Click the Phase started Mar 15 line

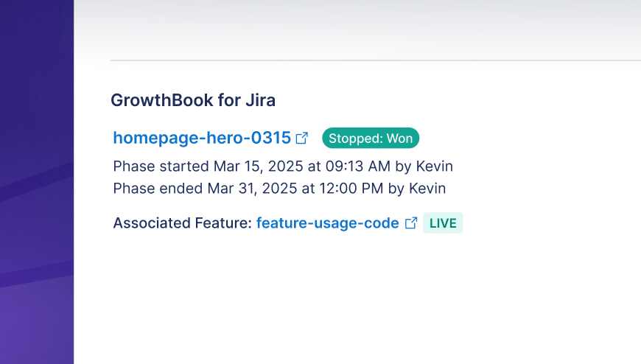[x=283, y=167]
